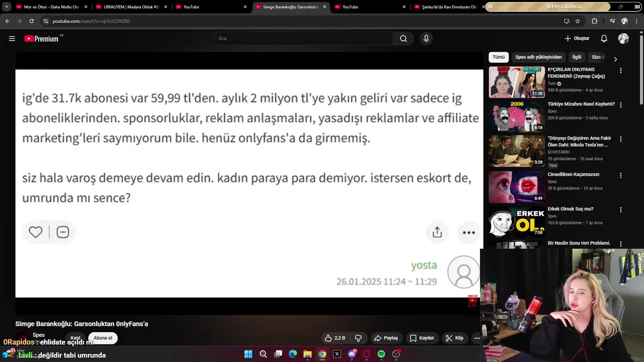View site information icon in address bar
Viewport: 644px width, 362px height.
pyautogui.click(x=46, y=21)
